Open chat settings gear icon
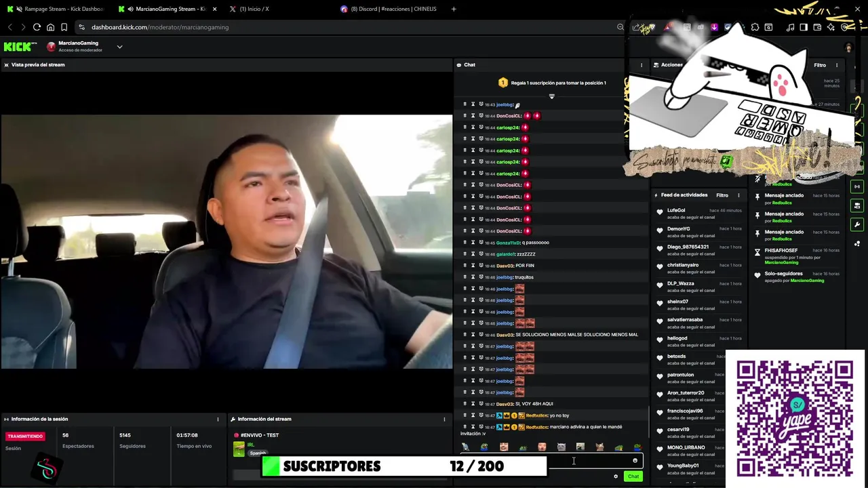 coord(616,476)
